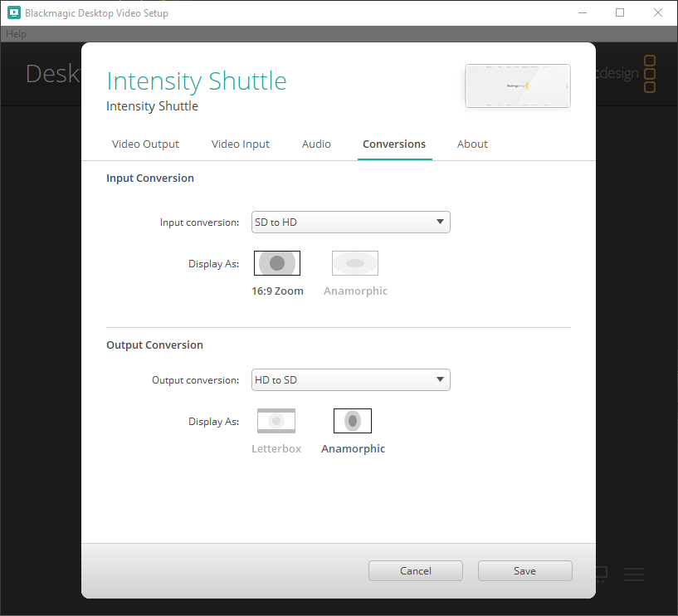
Task: Click the 16:9 Zoom label
Action: click(x=278, y=291)
